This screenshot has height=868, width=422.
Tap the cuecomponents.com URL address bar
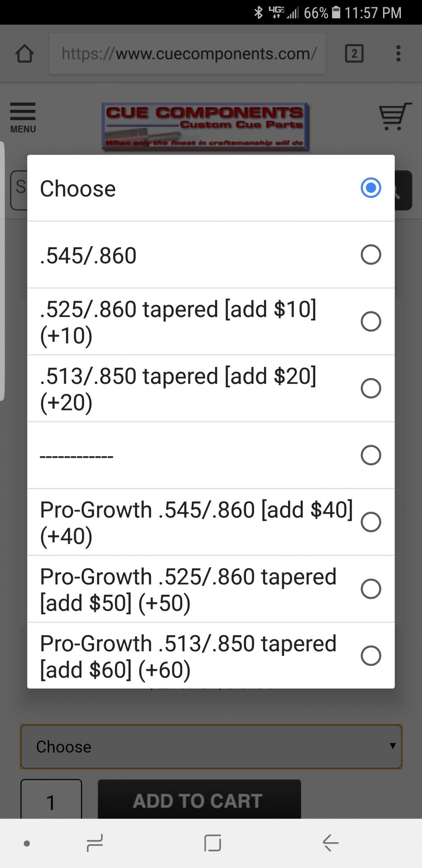(x=187, y=54)
